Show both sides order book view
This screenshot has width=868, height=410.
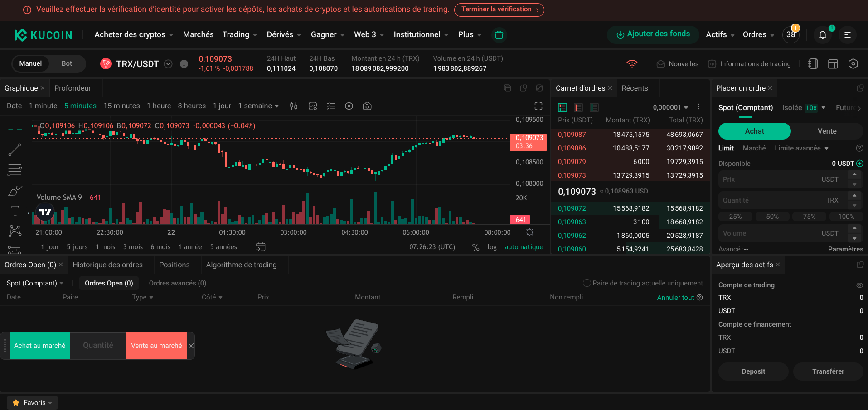pos(563,107)
